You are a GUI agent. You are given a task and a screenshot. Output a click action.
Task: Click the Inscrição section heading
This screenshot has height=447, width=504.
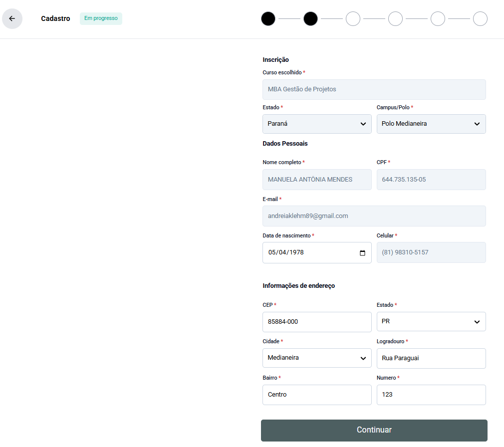(275, 60)
